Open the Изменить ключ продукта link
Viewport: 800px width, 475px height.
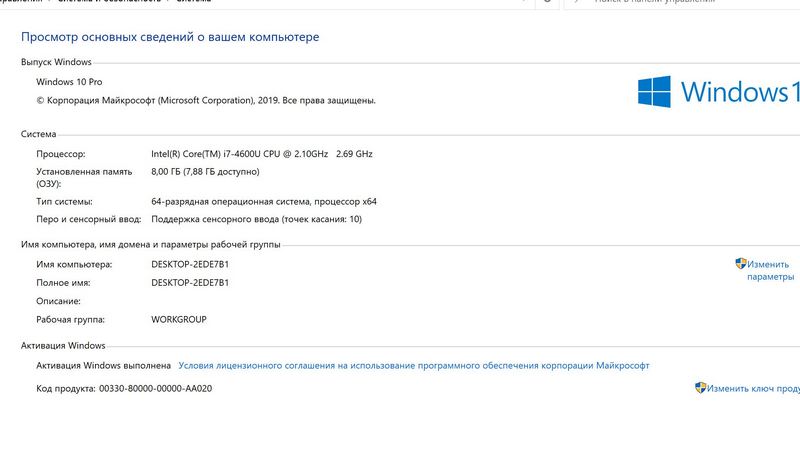coord(754,388)
